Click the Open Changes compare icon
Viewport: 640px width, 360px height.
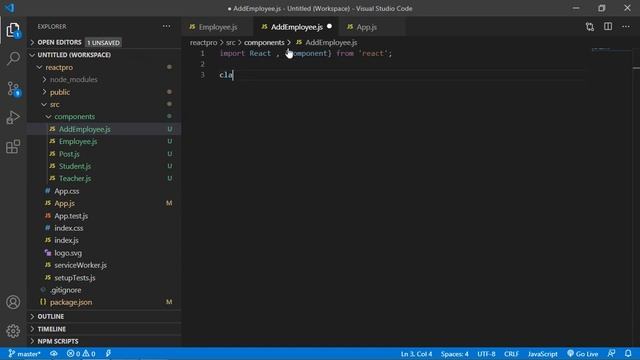click(x=590, y=27)
